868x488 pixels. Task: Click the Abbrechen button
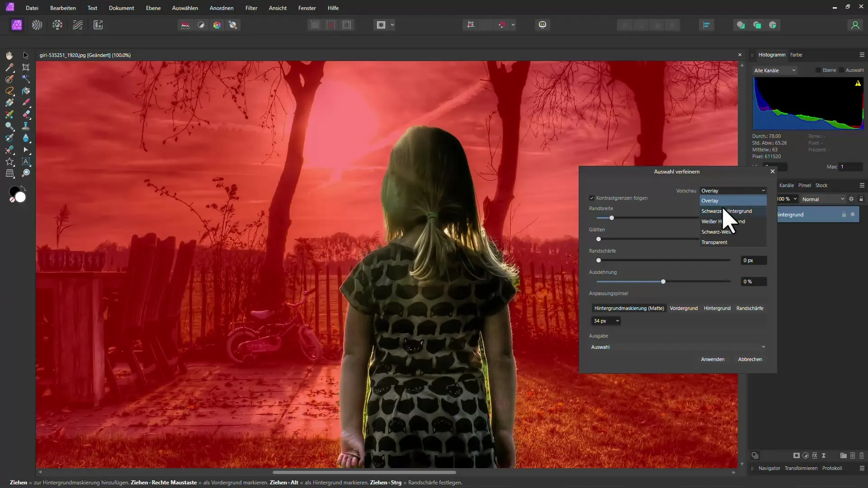point(750,359)
